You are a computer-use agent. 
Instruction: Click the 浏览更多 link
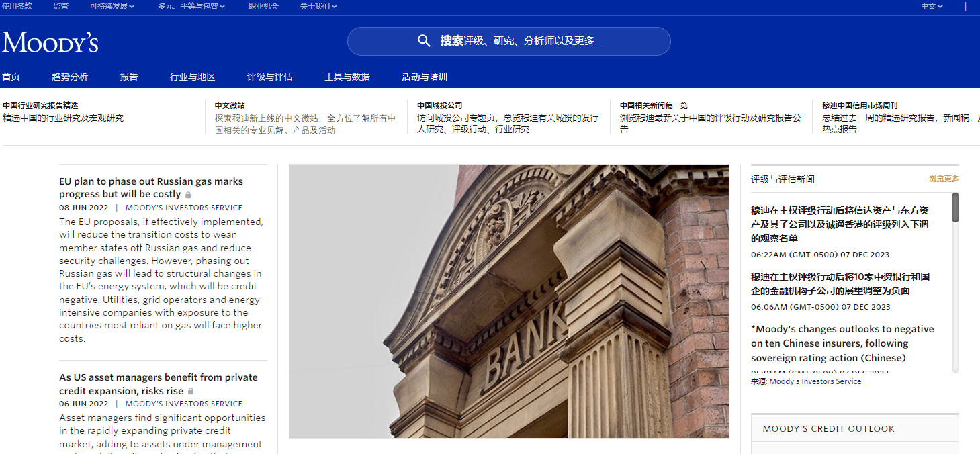(x=944, y=179)
